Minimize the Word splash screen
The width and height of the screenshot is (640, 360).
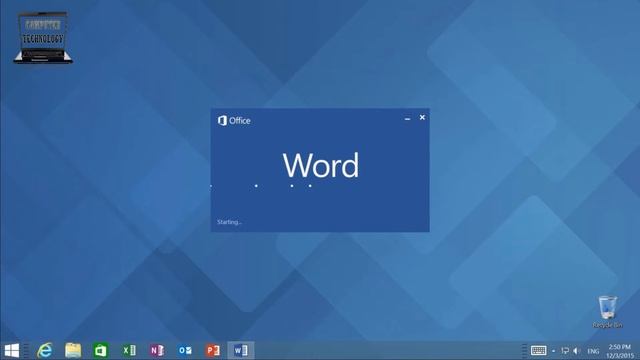(407, 118)
